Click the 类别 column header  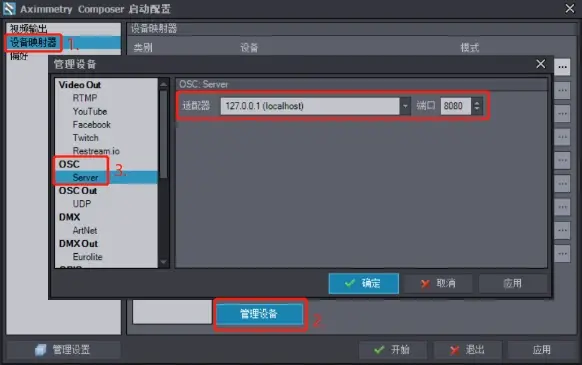[x=143, y=48]
